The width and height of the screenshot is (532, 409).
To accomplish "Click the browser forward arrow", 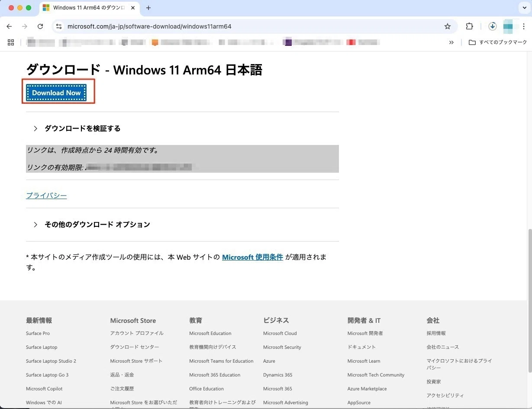I will pyautogui.click(x=25, y=26).
